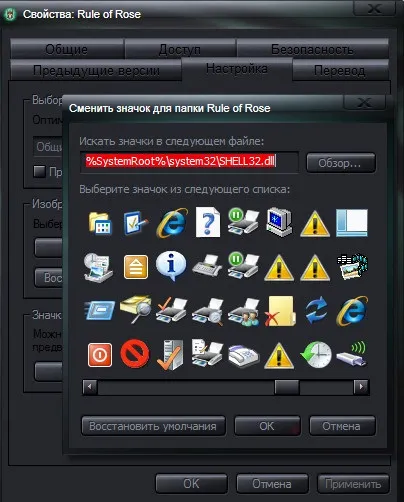
Task: Pick the telephone fax machine icon
Action: [x=244, y=356]
